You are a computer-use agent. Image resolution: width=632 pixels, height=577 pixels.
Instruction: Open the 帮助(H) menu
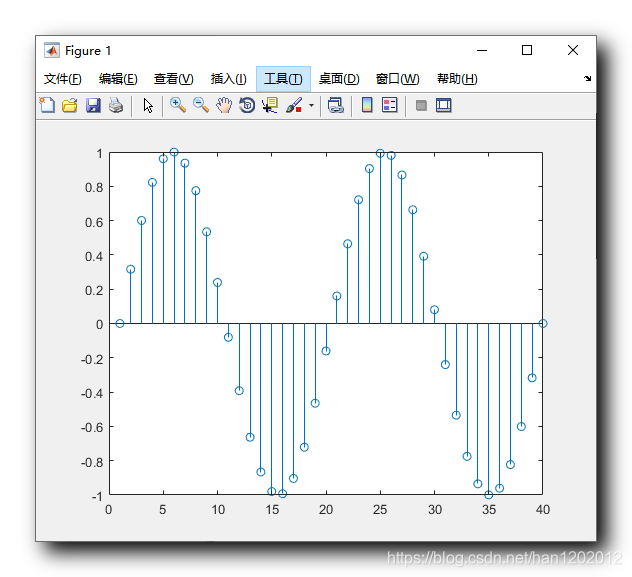pos(457,79)
